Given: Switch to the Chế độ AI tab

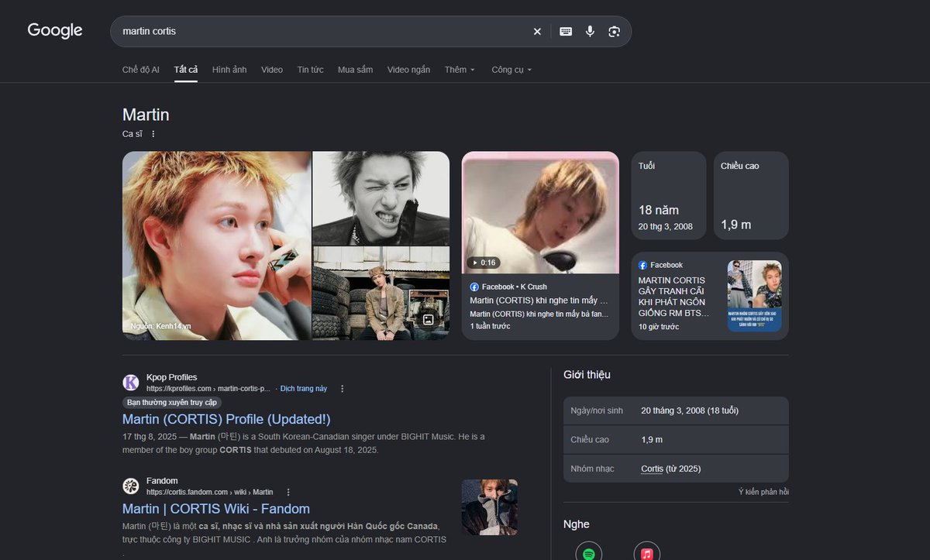Looking at the screenshot, I should (141, 70).
